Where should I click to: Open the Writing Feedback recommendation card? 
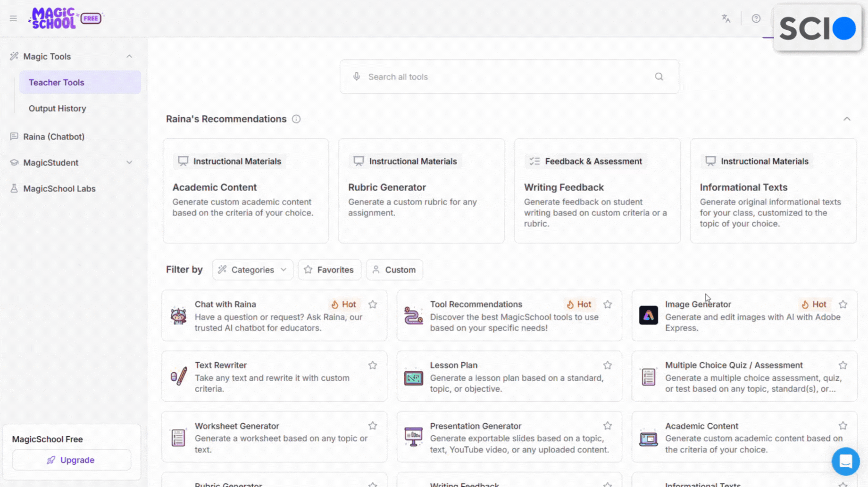coord(597,191)
